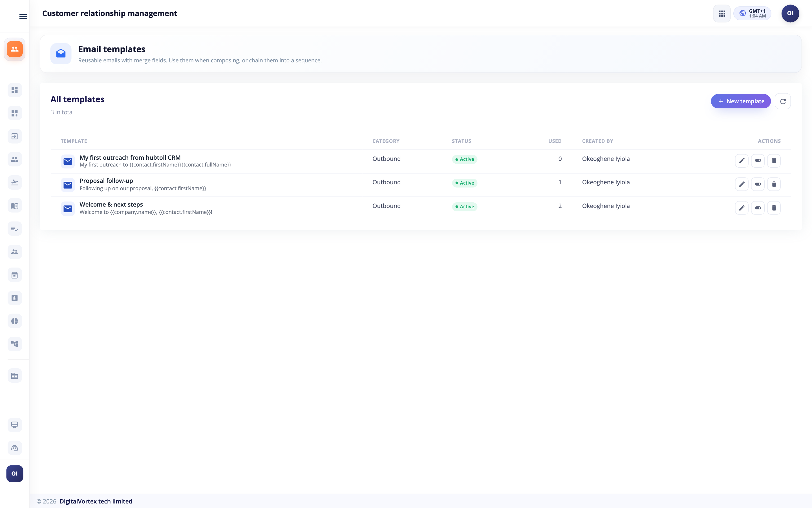
Task: Open the headset support sidebar icon
Action: 15,448
